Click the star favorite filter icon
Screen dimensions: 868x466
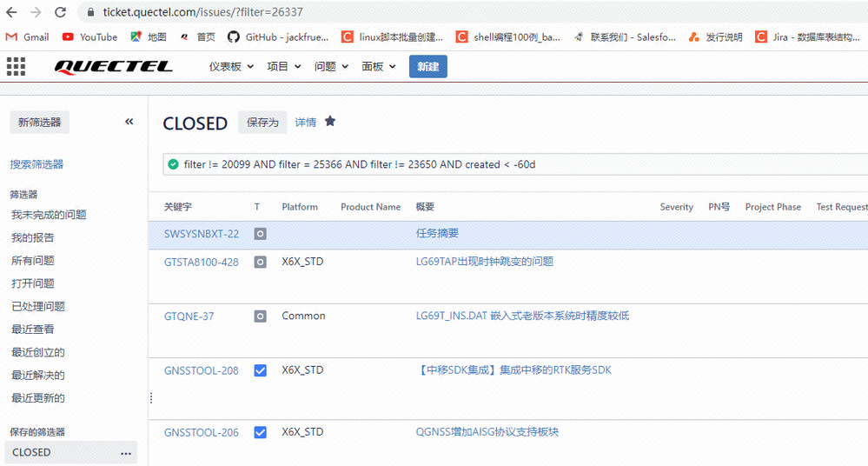[x=330, y=121]
